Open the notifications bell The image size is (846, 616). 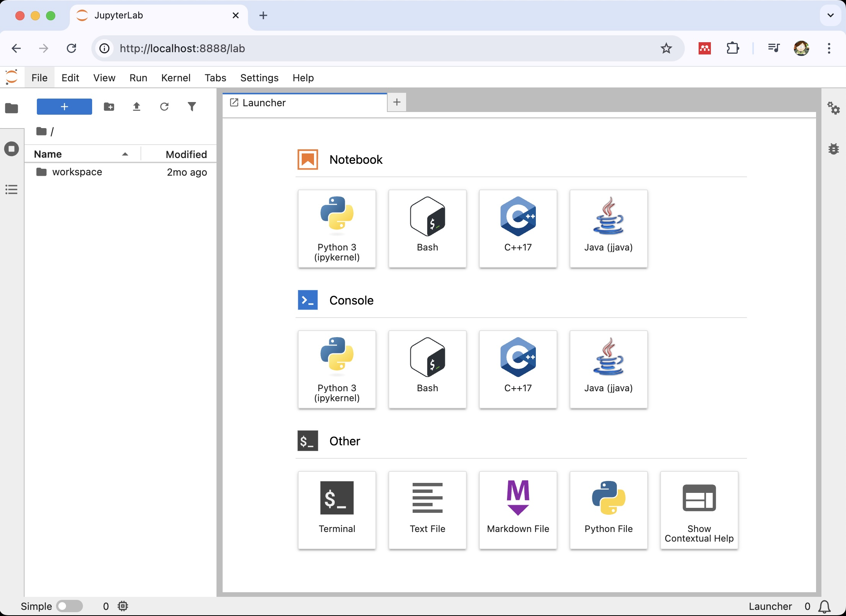pos(824,606)
